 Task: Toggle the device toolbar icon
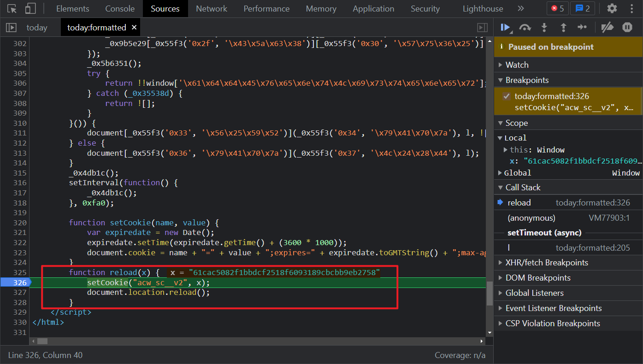pos(30,8)
